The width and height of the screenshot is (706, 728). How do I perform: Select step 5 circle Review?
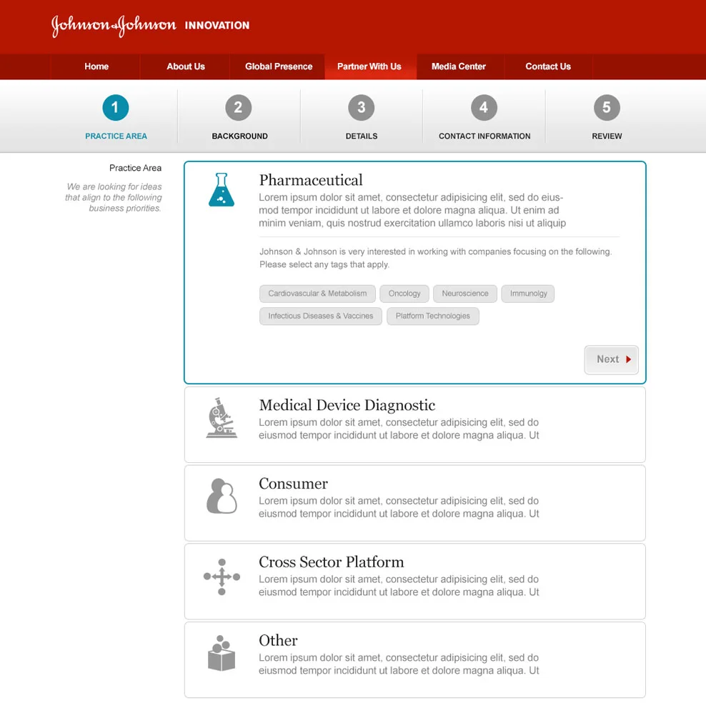tap(607, 108)
